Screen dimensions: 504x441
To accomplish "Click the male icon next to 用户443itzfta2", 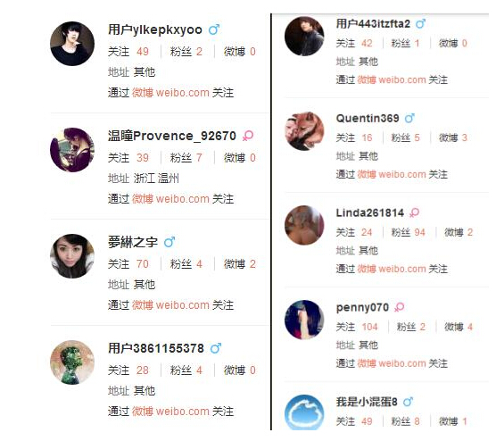I will coord(420,24).
